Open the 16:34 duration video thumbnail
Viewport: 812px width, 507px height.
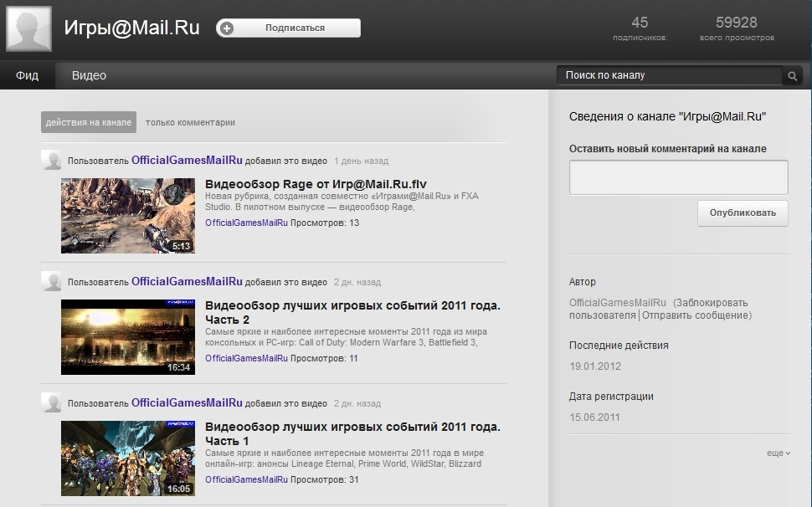click(128, 337)
